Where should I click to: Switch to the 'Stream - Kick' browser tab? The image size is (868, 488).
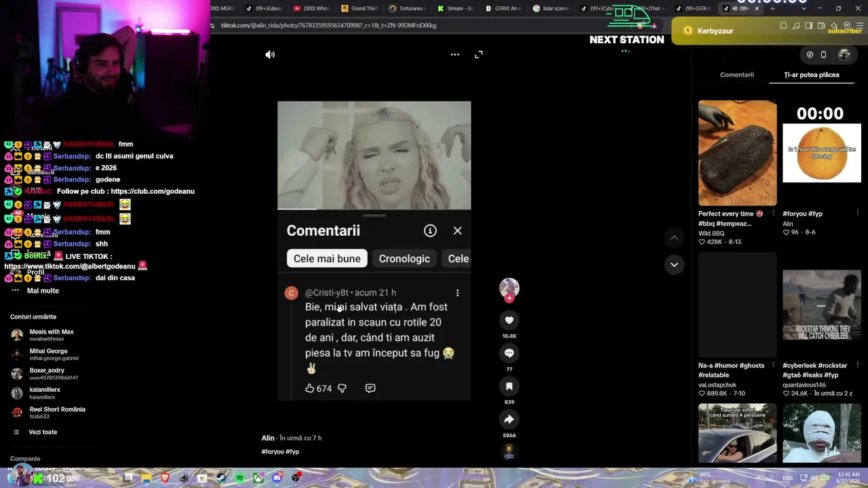[454, 8]
